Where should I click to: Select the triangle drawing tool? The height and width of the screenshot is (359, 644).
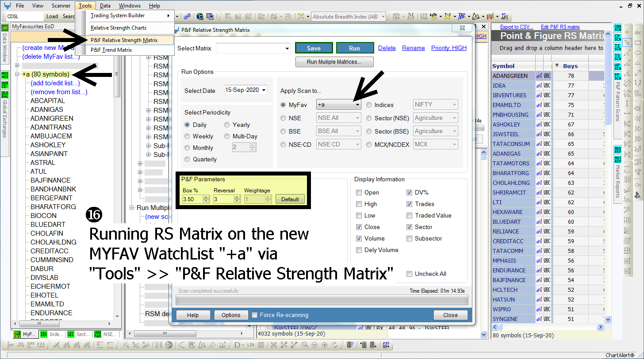pos(638,63)
